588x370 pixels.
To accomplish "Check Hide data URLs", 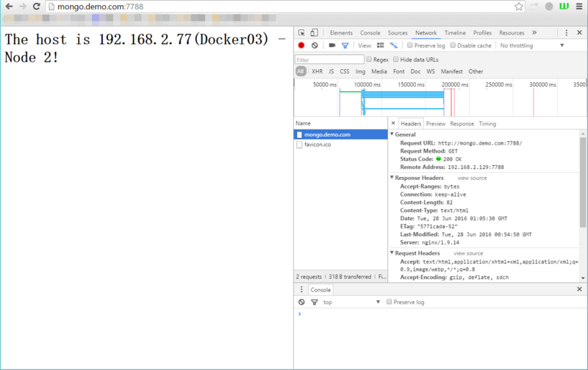I will coord(395,59).
